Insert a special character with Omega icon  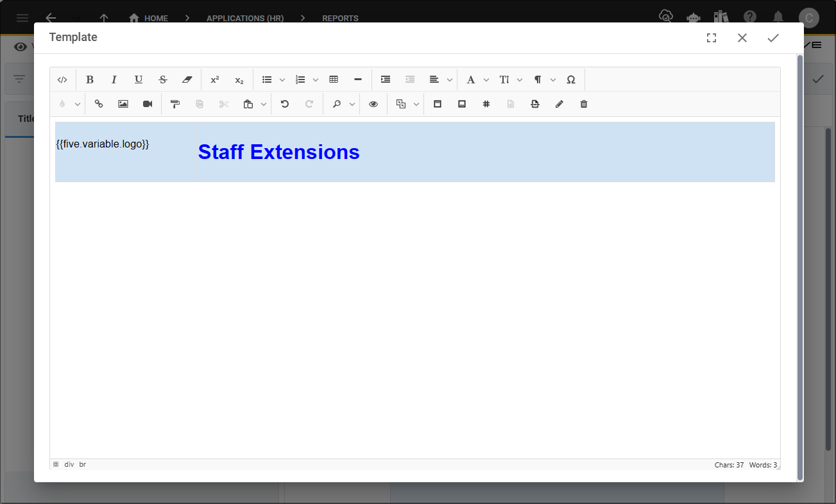[x=571, y=80]
